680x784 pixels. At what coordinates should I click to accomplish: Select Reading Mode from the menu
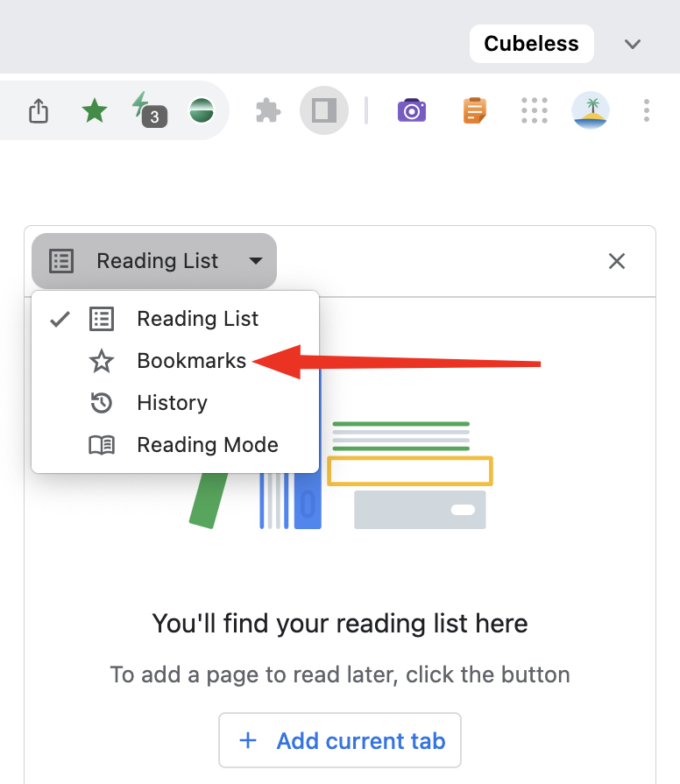(175, 445)
